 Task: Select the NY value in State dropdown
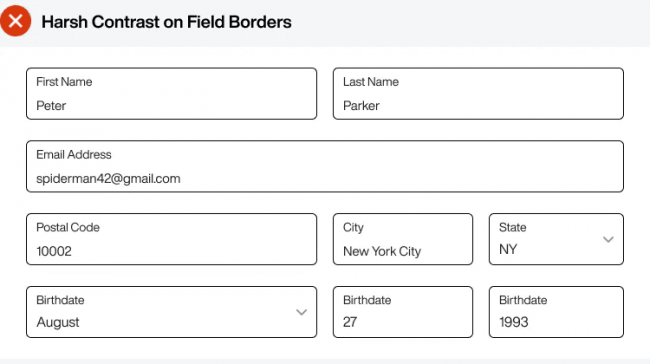508,250
